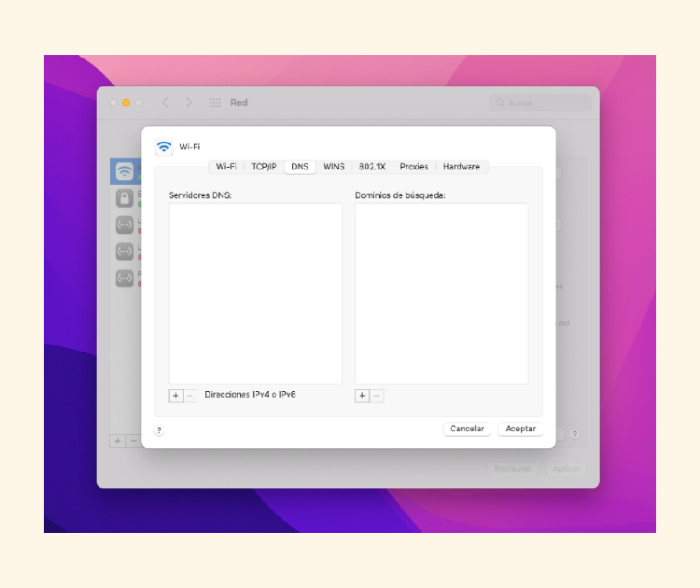Add a search domain with the plus button
This screenshot has height=588, width=700.
(362, 396)
